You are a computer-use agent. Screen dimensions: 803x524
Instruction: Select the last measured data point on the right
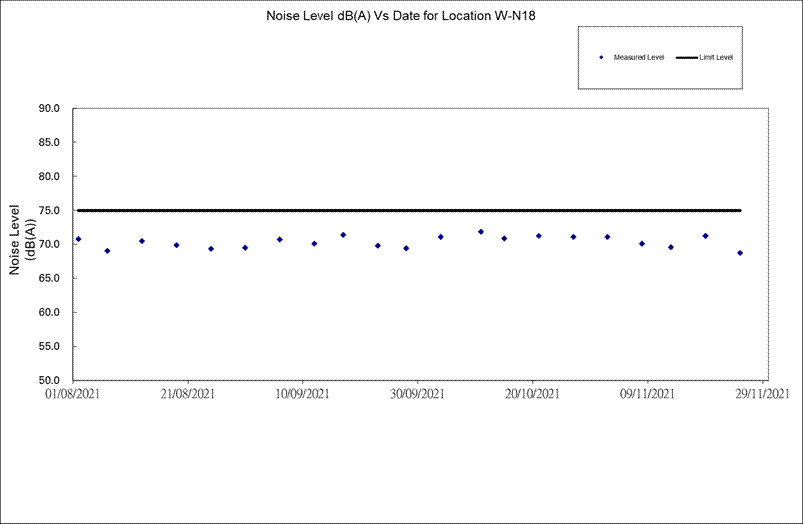pos(740,253)
